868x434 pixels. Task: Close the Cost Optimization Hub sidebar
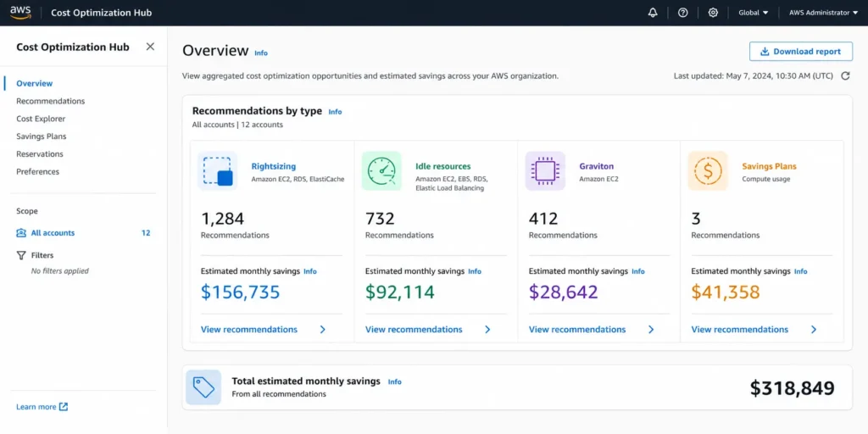tap(150, 47)
